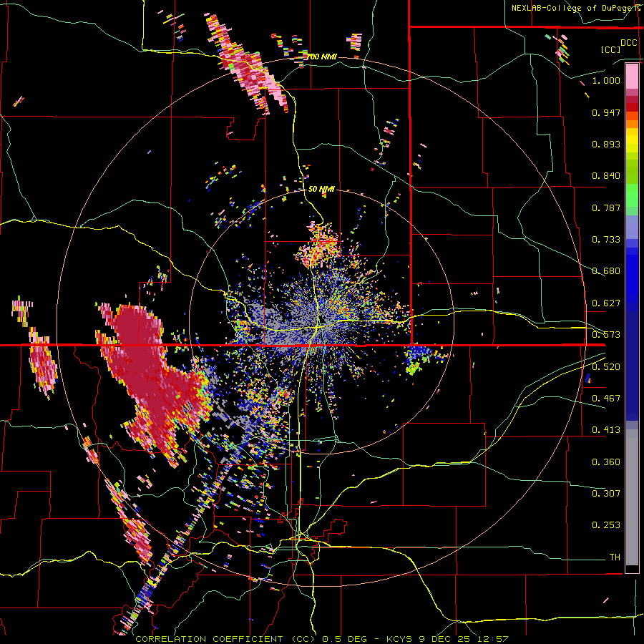Select the 0.787 legend value
This screenshot has width=644, height=644.
pyautogui.click(x=606, y=208)
